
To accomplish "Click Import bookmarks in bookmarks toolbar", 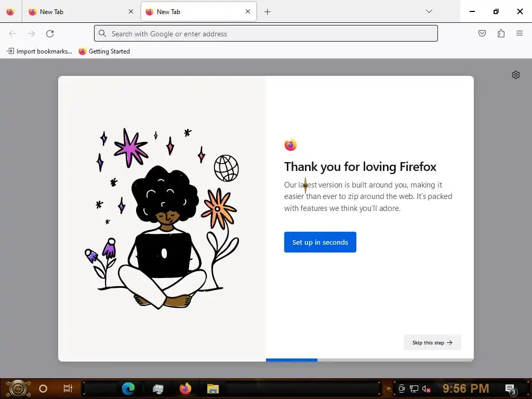I will [x=39, y=51].
